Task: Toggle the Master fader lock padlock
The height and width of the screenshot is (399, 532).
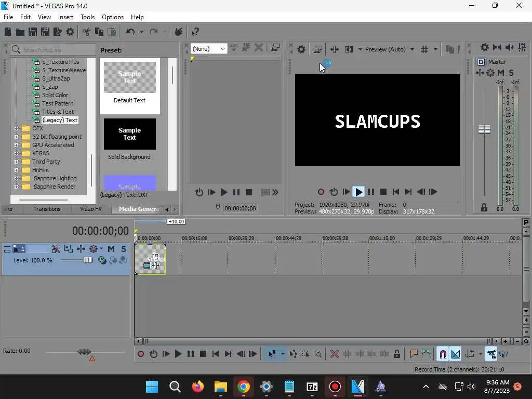Action: pos(484,208)
